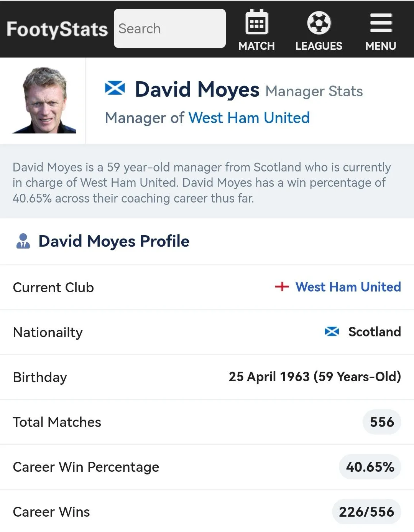Click the Search input field
The height and width of the screenshot is (532, 414).
coord(169,29)
